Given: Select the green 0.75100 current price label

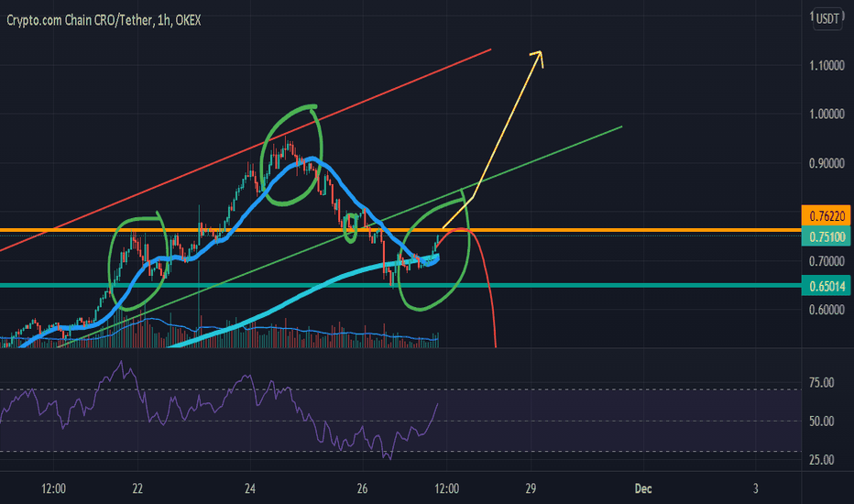Looking at the screenshot, I should [827, 236].
